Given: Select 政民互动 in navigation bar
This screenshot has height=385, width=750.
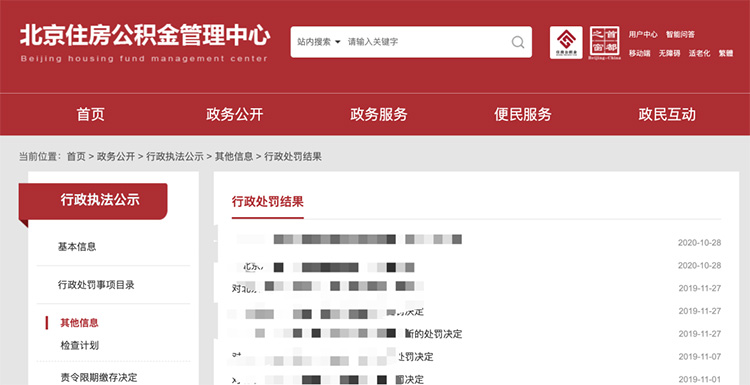Looking at the screenshot, I should coord(667,115).
